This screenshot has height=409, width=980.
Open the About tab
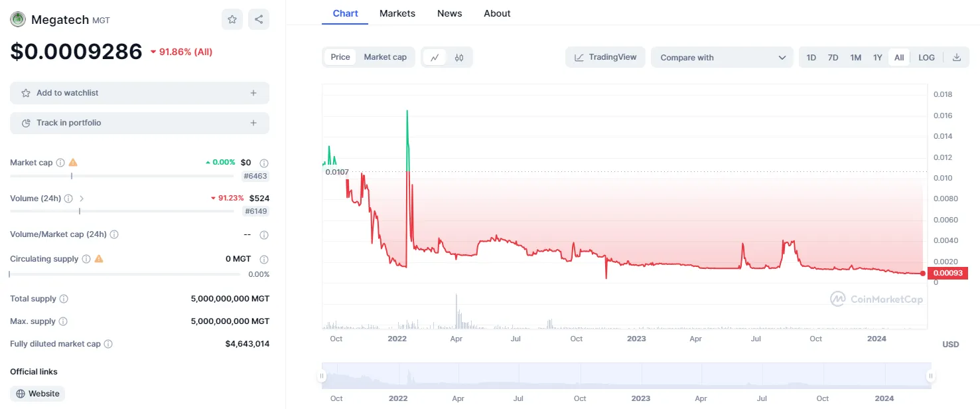497,13
